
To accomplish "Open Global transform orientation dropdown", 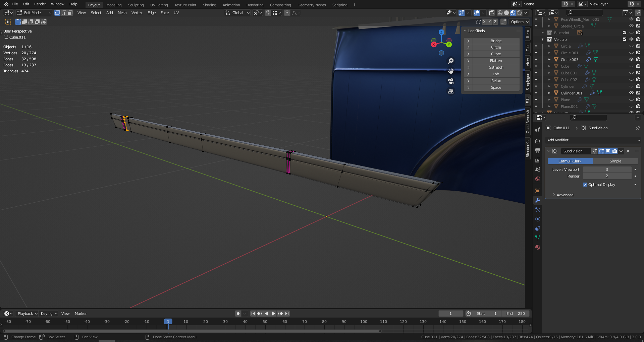I will 237,13.
